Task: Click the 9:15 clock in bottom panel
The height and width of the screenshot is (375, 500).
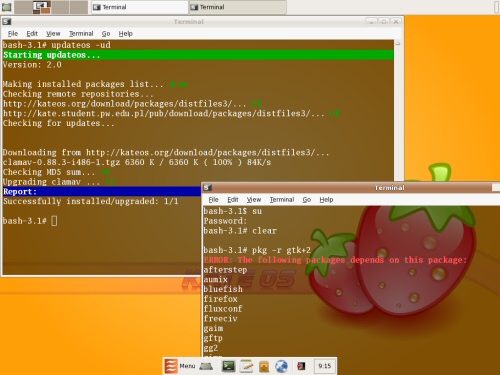Action: [325, 366]
